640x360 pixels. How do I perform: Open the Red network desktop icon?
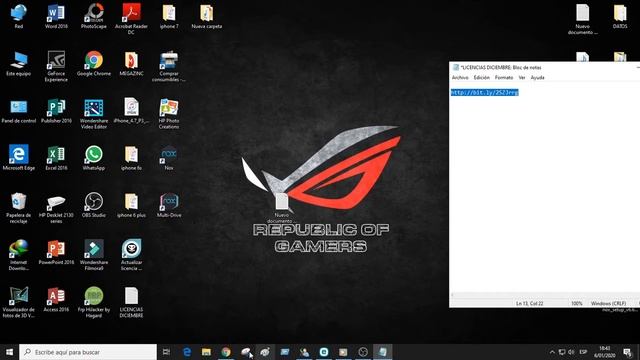(x=19, y=16)
